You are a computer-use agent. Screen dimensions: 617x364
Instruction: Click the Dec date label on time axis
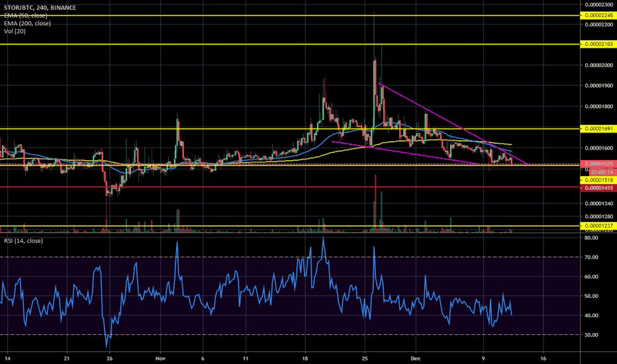pos(416,359)
